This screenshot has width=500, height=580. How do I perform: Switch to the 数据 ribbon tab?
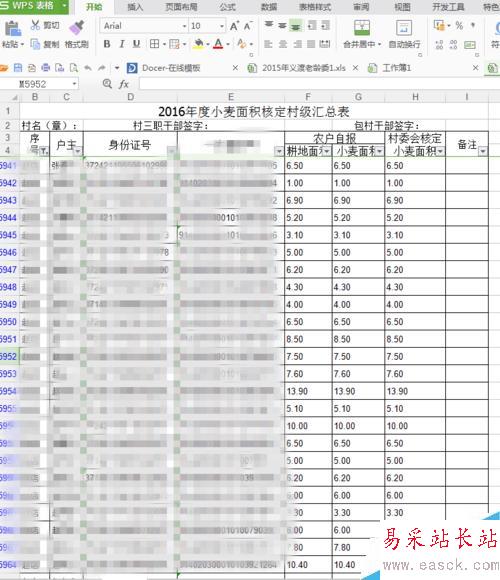(x=269, y=7)
